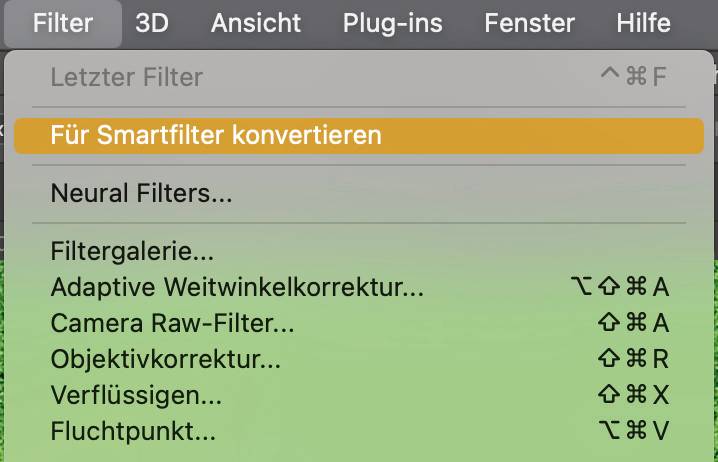Select Objektivkorrektur from the menu
The height and width of the screenshot is (462, 718).
(x=359, y=359)
